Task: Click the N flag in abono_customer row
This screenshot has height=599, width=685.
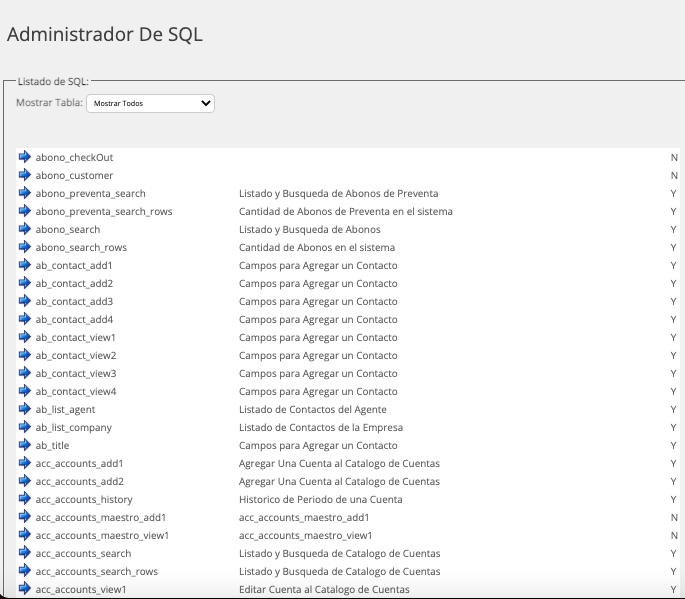Action: pos(674,176)
